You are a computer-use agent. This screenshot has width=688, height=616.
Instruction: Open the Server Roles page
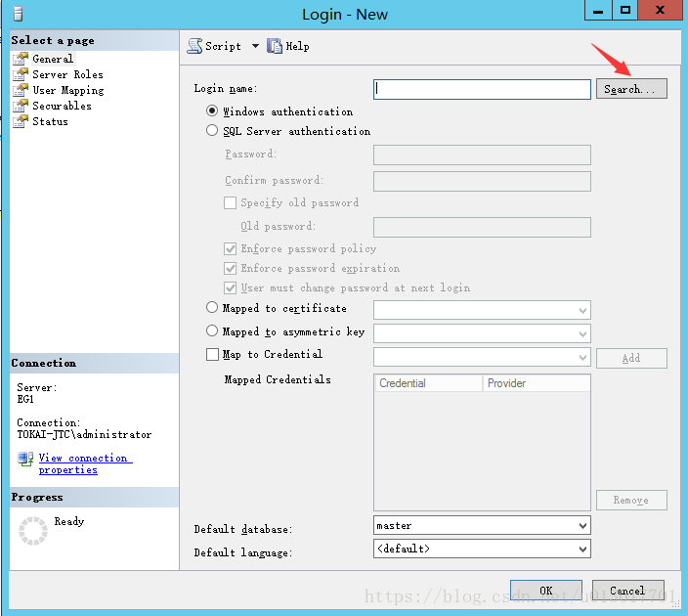(x=68, y=74)
